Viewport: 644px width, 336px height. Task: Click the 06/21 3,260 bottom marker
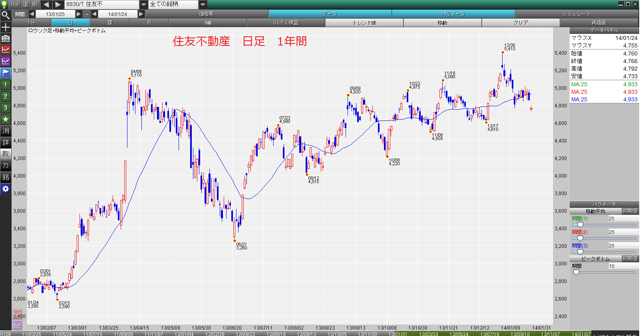tap(235, 241)
